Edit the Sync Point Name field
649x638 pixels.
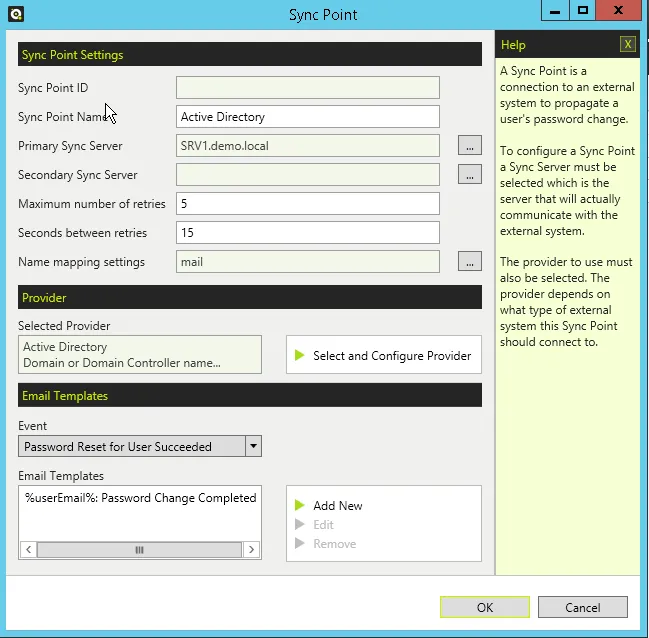click(x=308, y=116)
